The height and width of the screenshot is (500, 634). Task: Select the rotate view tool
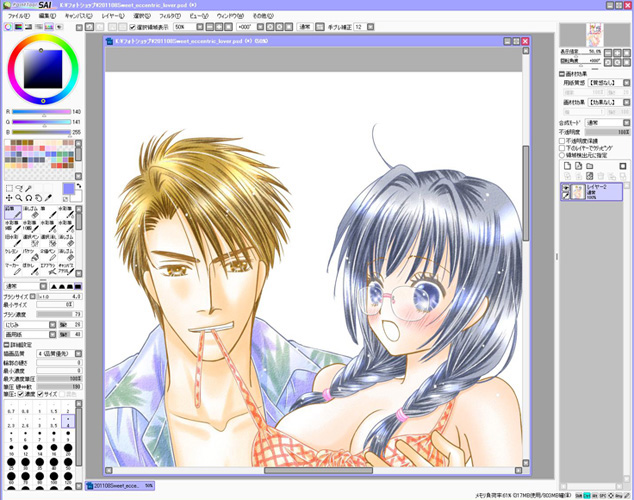(x=29, y=198)
